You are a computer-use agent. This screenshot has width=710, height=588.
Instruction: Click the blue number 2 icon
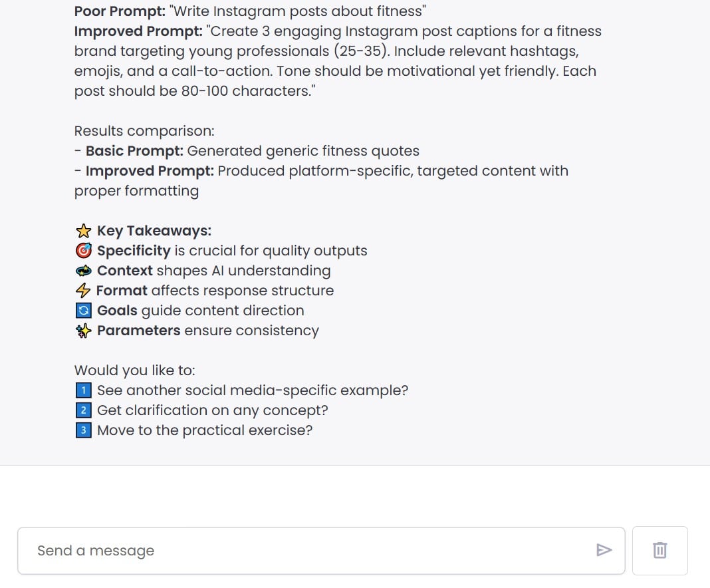pyautogui.click(x=83, y=410)
